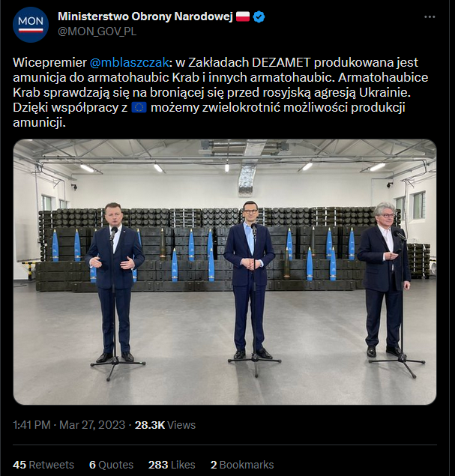
Task: Click the 2 Bookmarks count
Action: click(x=241, y=465)
